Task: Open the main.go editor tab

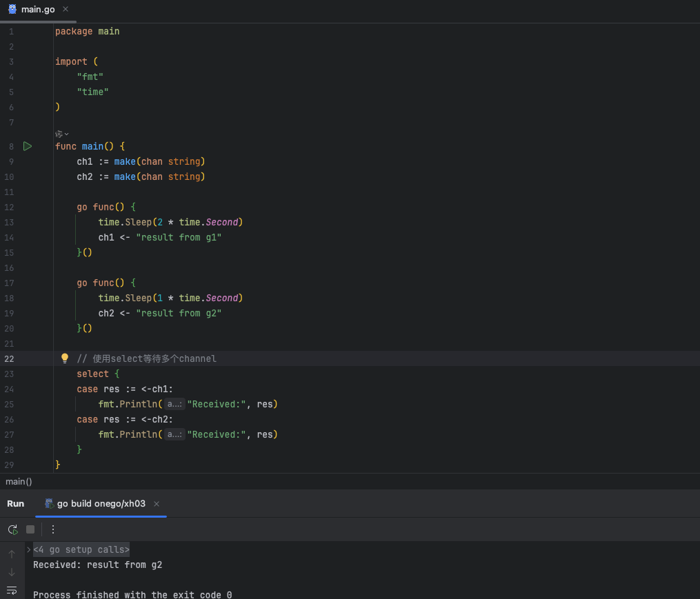Action: tap(38, 10)
